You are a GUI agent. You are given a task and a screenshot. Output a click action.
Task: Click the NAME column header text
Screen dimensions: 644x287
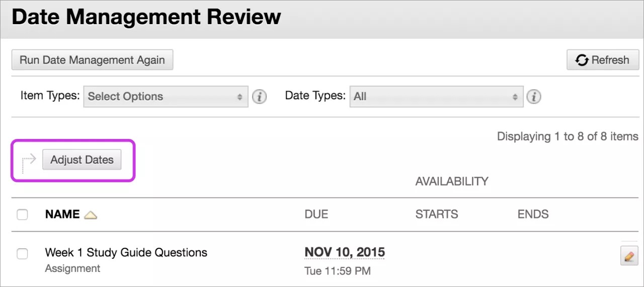pos(62,214)
